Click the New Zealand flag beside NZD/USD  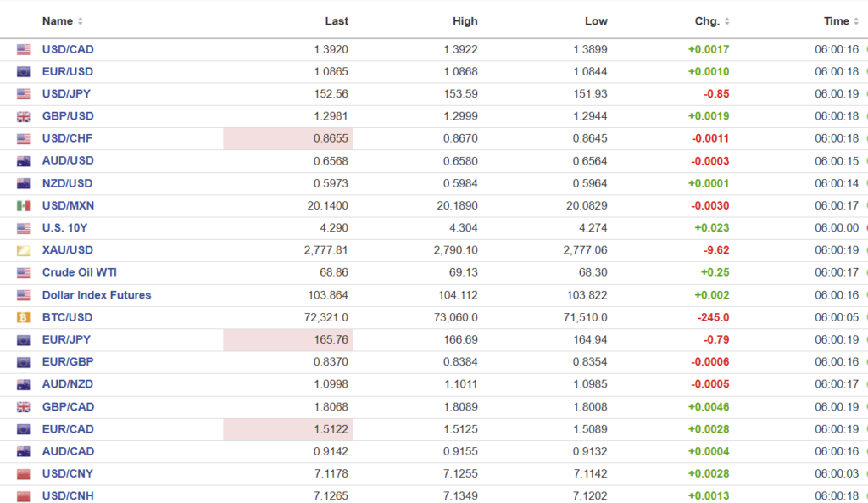tap(23, 183)
